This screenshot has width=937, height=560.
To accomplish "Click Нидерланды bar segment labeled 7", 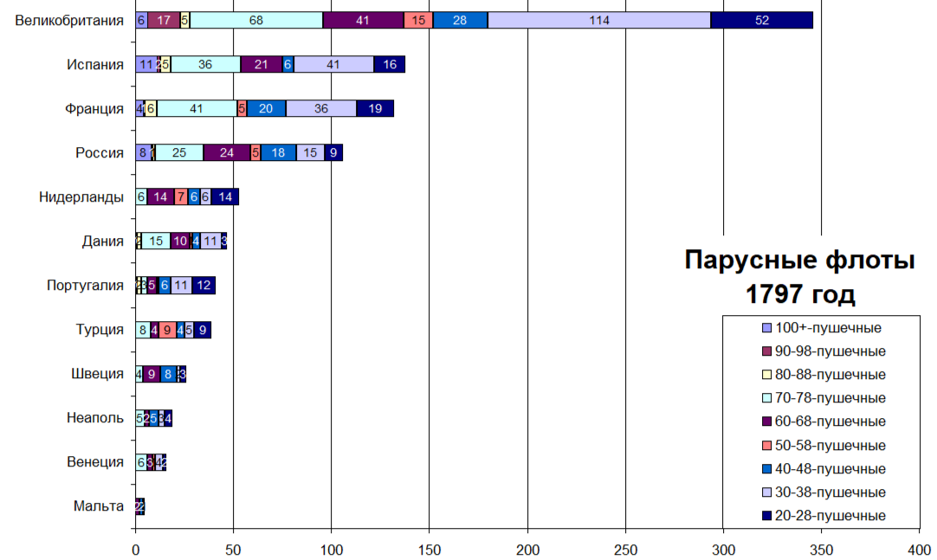I will pyautogui.click(x=180, y=197).
